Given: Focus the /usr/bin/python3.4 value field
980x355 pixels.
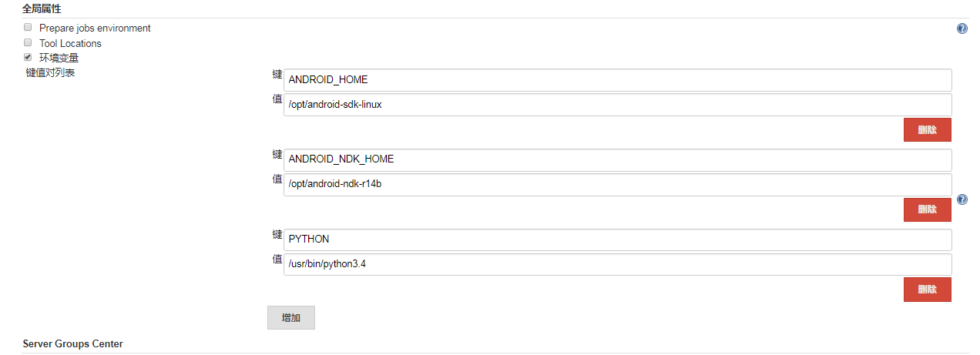Looking at the screenshot, I should click(x=617, y=264).
